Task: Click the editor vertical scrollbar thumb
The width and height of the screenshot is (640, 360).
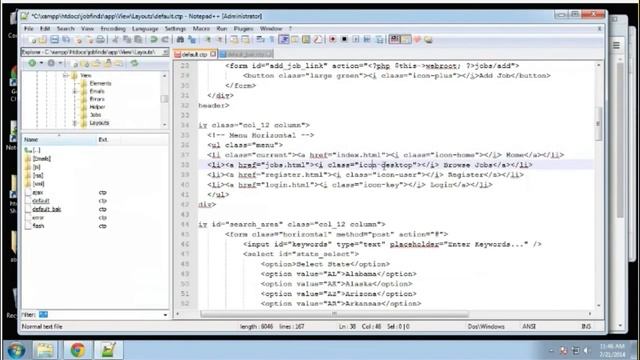Action: 598,124
